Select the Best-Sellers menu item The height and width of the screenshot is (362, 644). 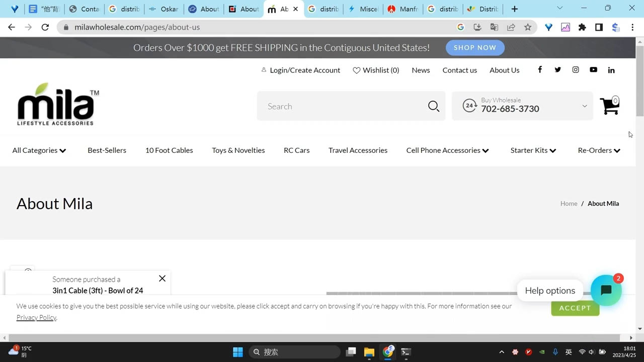coord(107,150)
